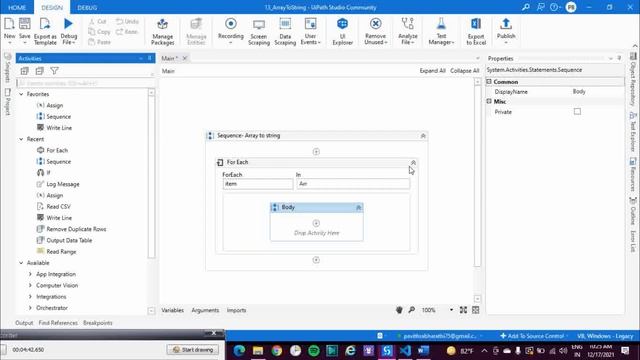Open Test Manager
The width and height of the screenshot is (640, 360).
441,31
